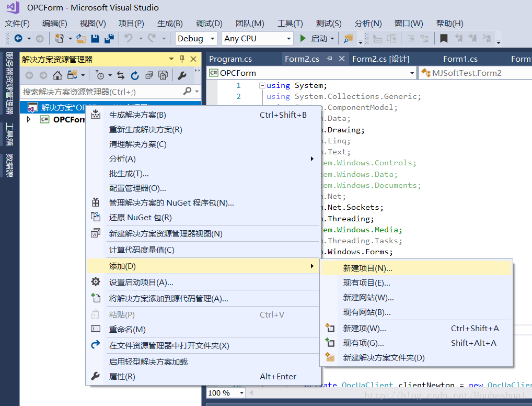This screenshot has height=406, width=532.
Task: Select 现有网站(B)... in the submenu
Action: pos(416,312)
